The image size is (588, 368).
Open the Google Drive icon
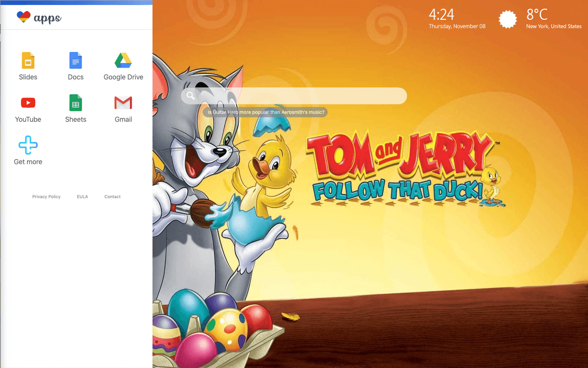pos(123,61)
